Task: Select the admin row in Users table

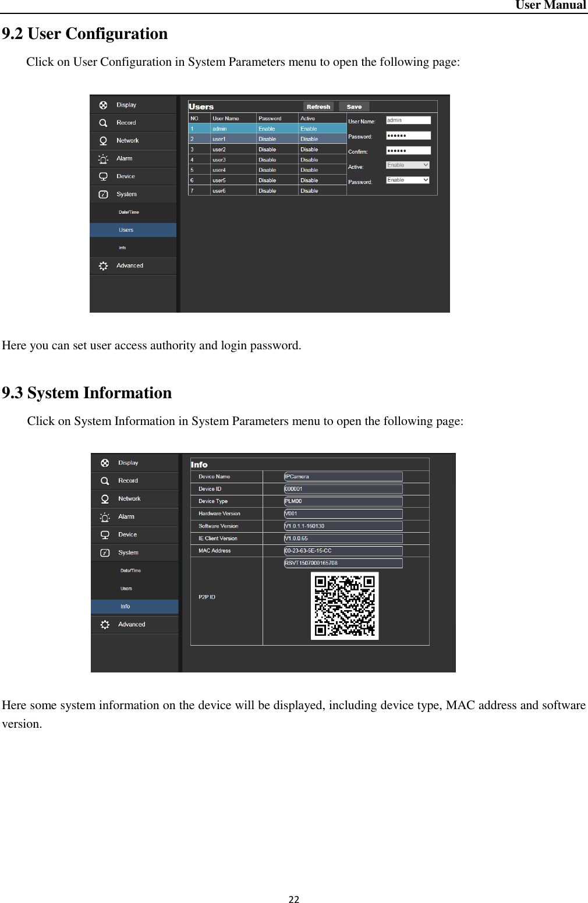Action: tap(267, 129)
